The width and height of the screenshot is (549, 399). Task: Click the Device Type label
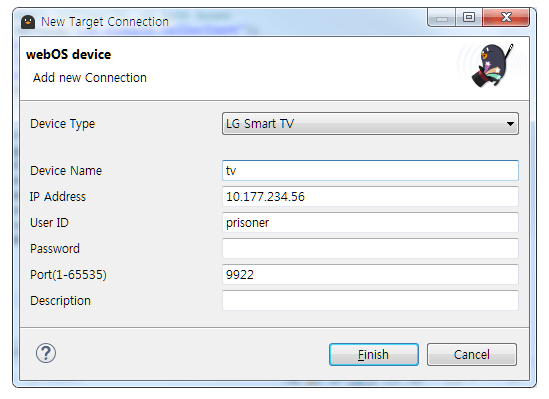point(63,124)
